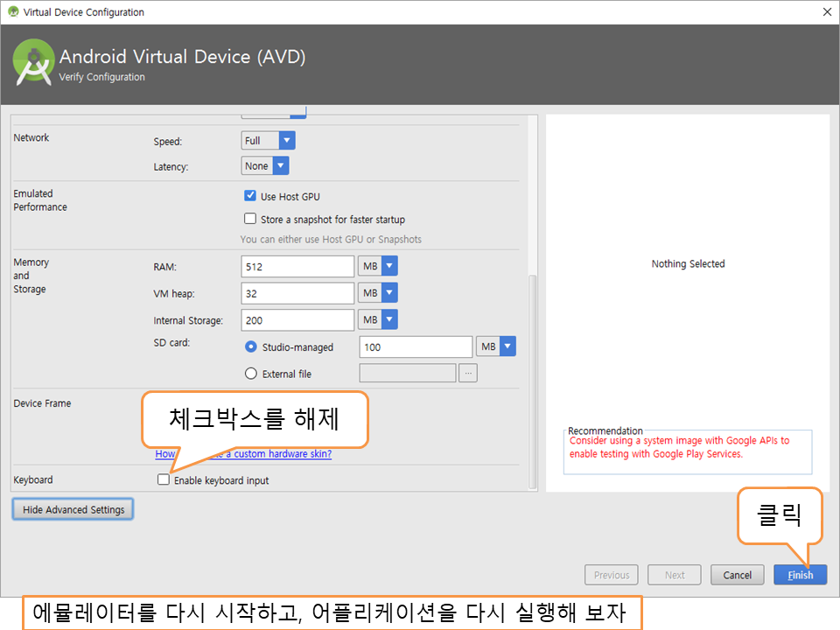Image resolution: width=840 pixels, height=630 pixels.
Task: Enable Store a snapshot for faster startup
Action: pyautogui.click(x=250, y=220)
